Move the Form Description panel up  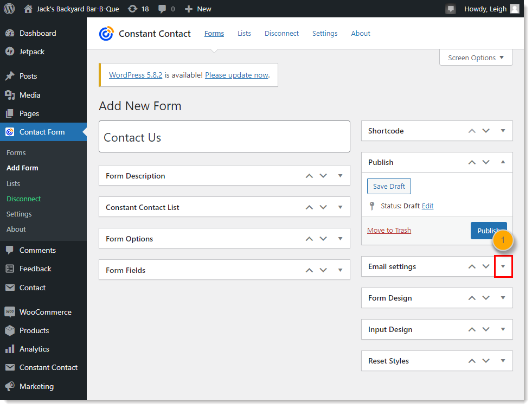coord(309,176)
